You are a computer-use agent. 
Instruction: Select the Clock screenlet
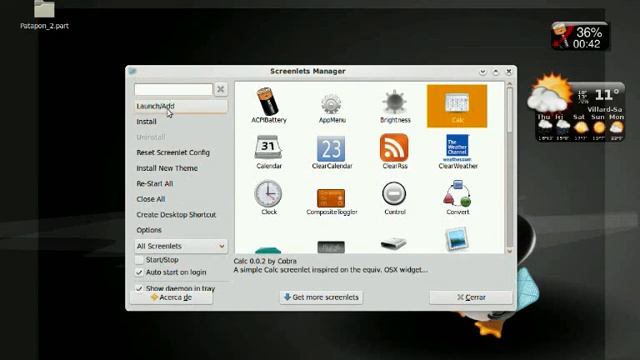coord(269,198)
